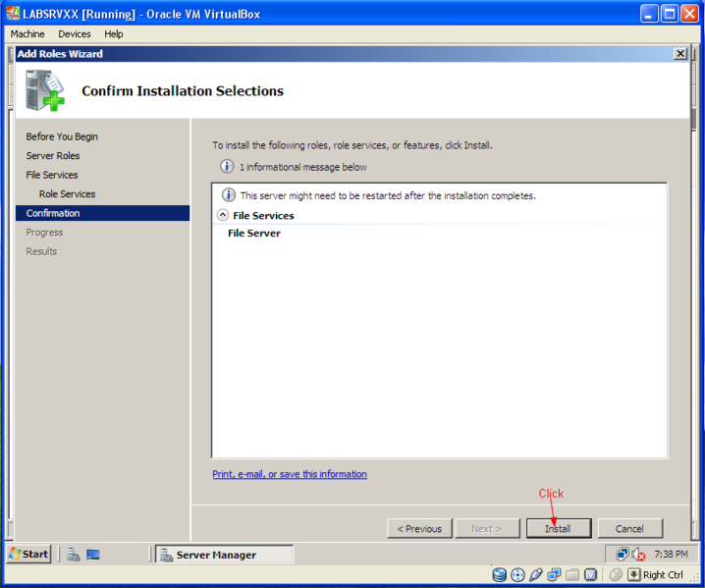Open the Print, e-mail, or save link
The image size is (705, 588).
(x=290, y=474)
